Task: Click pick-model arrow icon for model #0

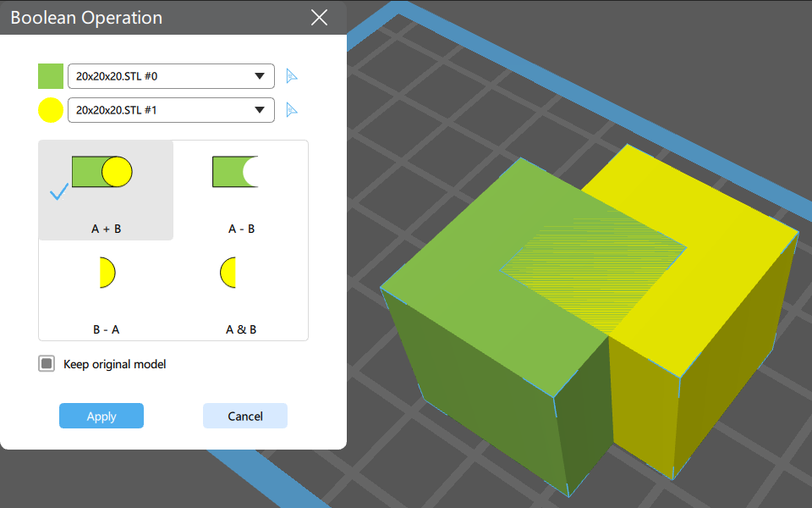Action: click(x=292, y=76)
